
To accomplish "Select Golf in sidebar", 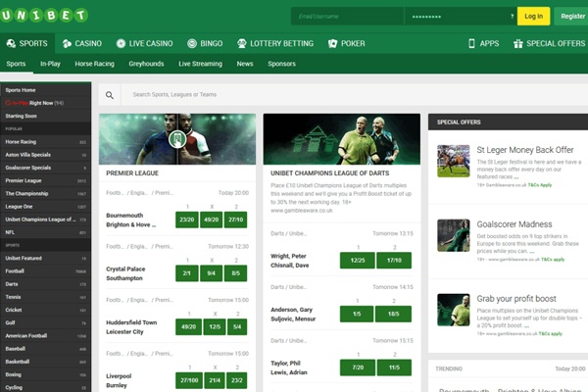I will pos(45,323).
